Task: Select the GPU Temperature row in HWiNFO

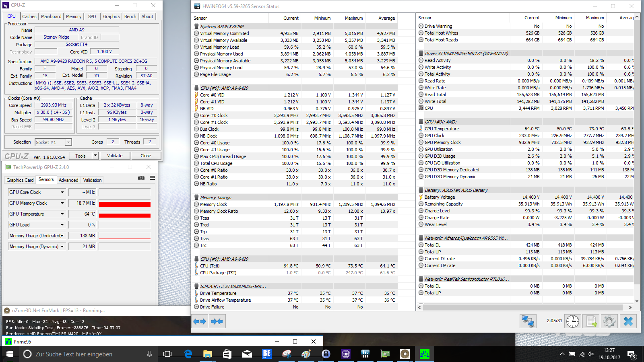Action: 526,129
